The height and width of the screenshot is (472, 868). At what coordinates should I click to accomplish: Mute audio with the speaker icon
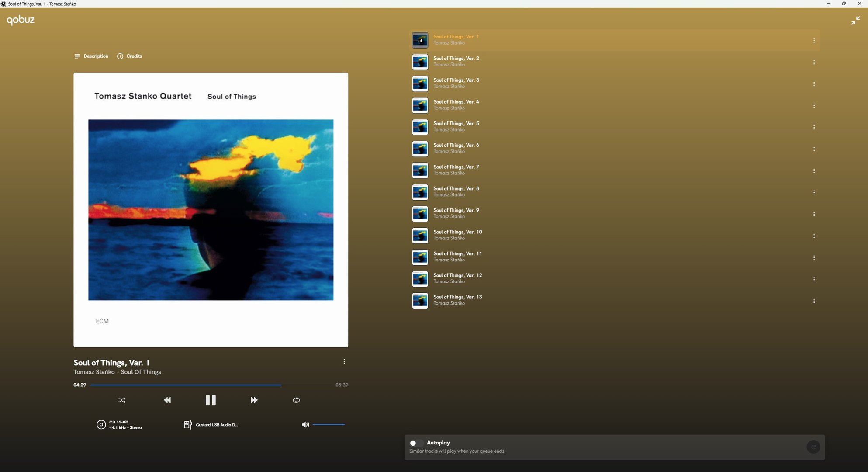pyautogui.click(x=305, y=424)
